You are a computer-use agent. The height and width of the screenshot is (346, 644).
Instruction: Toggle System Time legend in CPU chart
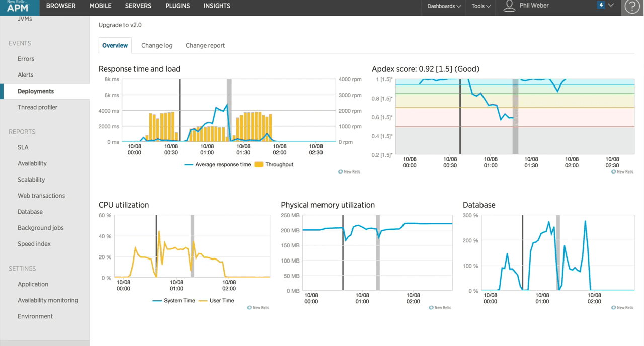coord(174,300)
